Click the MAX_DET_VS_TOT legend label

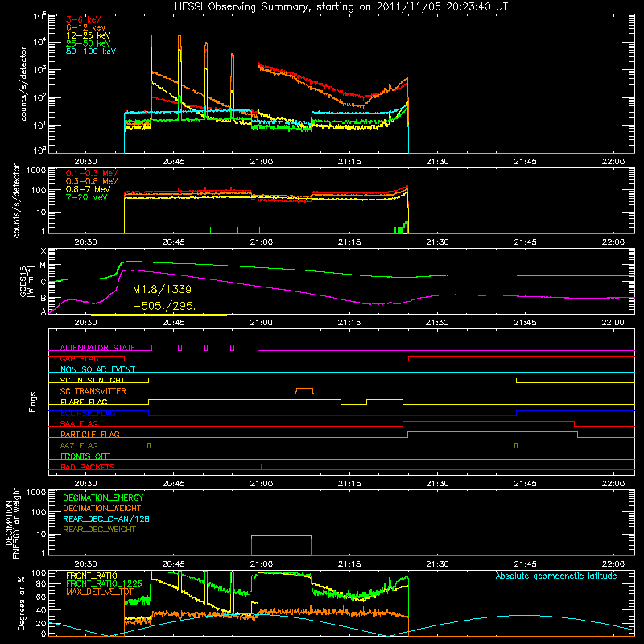(100, 592)
